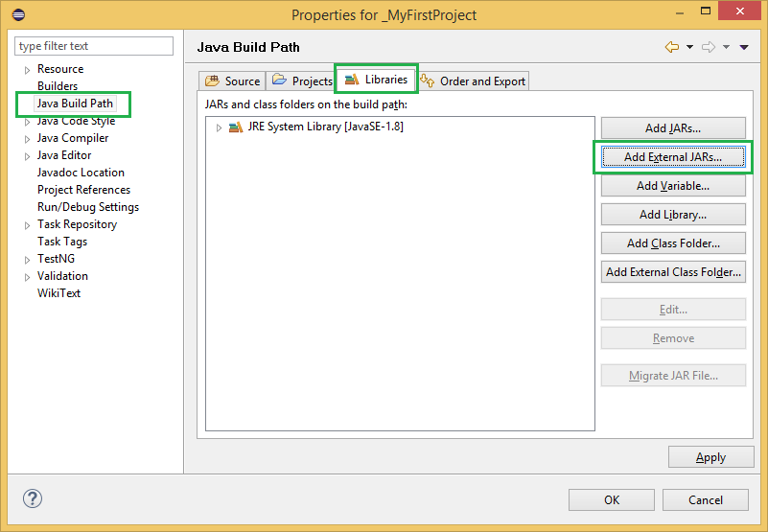Select Javadoc Location in the tree
Screen dimensions: 768x532
click(x=81, y=173)
